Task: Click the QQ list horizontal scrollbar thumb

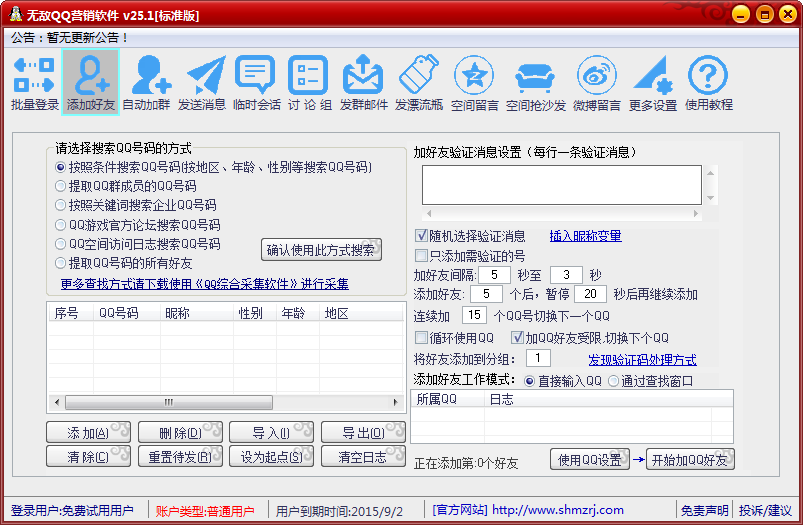Action: (168, 403)
